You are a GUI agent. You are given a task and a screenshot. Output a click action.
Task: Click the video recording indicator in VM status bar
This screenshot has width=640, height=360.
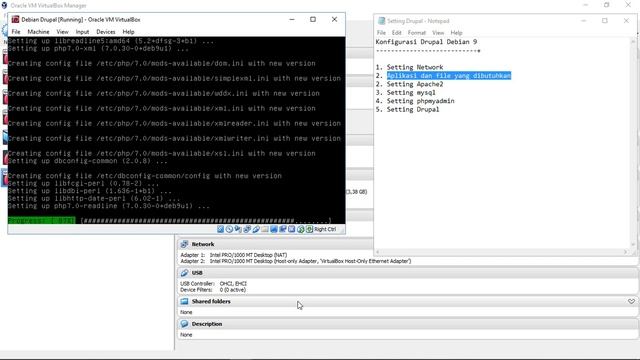click(282, 229)
